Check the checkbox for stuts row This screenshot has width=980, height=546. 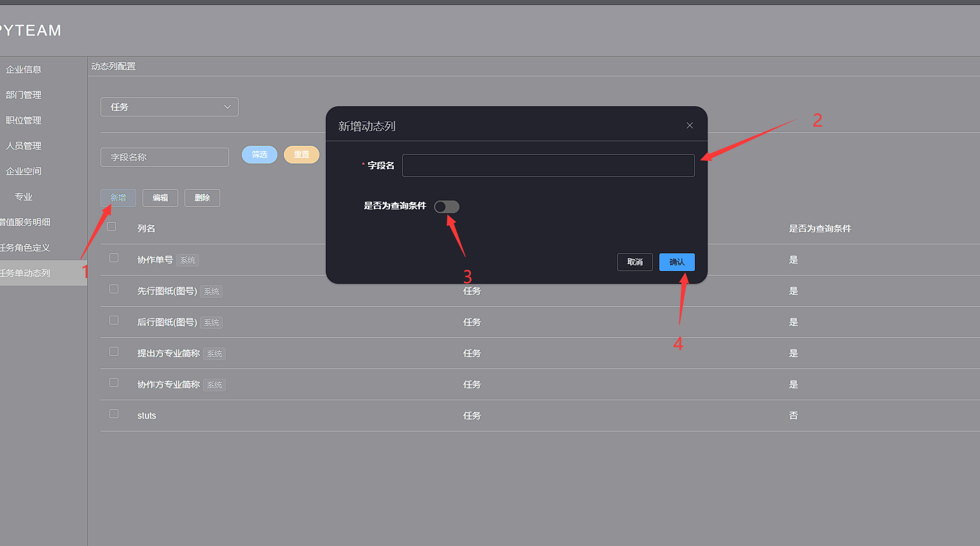(114, 414)
